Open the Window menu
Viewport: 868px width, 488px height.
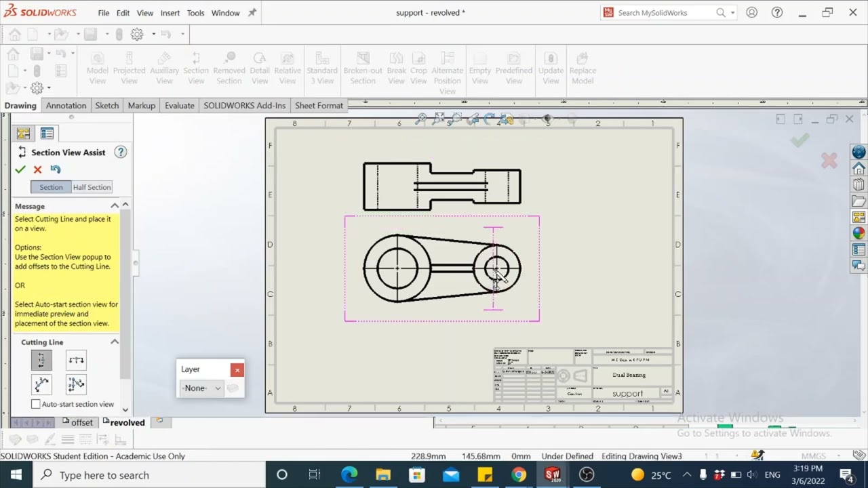(225, 13)
